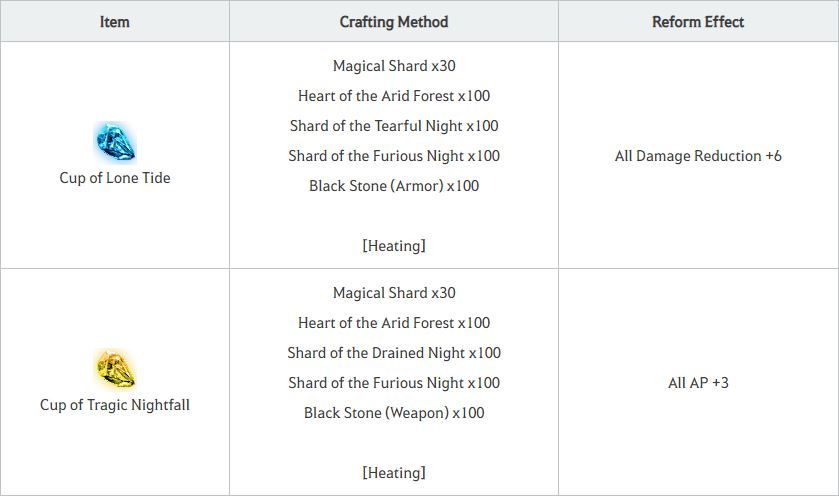The width and height of the screenshot is (839, 496).
Task: Click [Heating] under Cup of Lone Tide recipe
Action: point(394,246)
